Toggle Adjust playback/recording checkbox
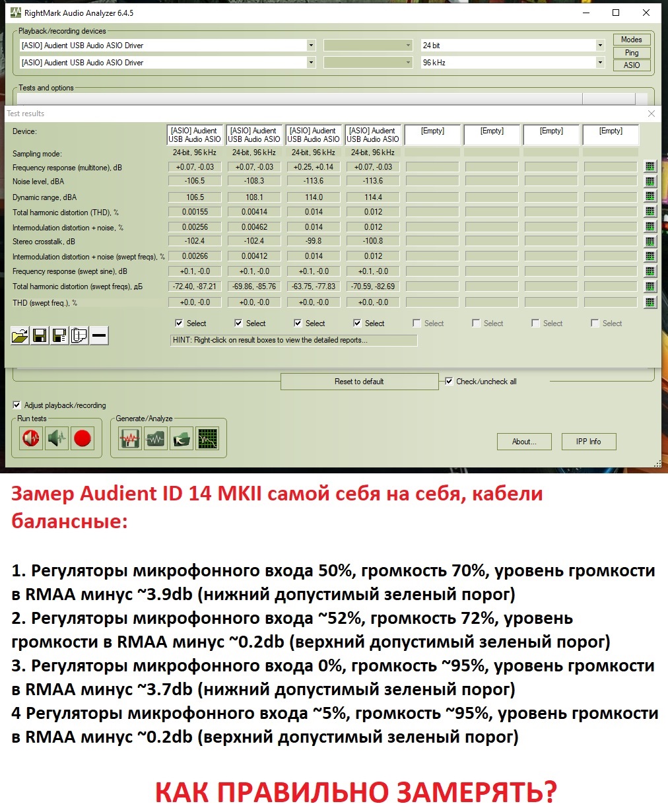The height and width of the screenshot is (812, 668). 17,405
